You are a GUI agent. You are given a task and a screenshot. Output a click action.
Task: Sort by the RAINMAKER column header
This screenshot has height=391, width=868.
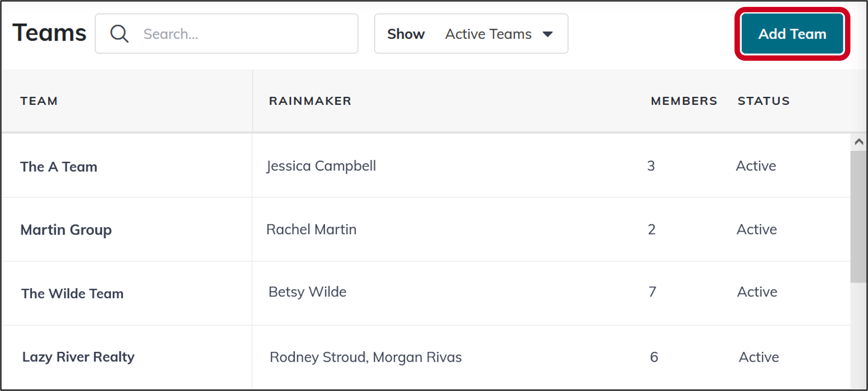310,101
